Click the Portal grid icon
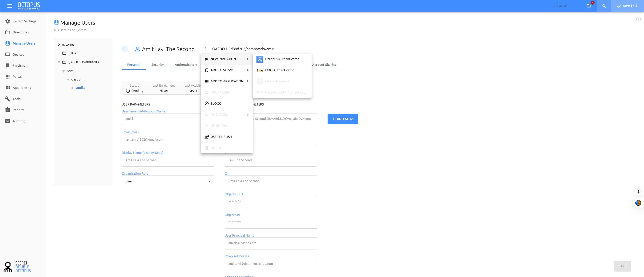Screen dimensions: 644x277 pyautogui.click(x=8, y=77)
